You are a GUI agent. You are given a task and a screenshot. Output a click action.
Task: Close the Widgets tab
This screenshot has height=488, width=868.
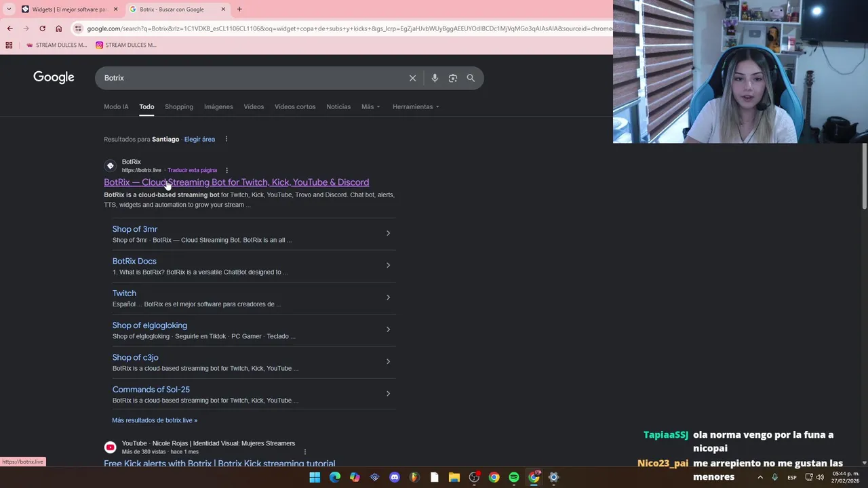[x=115, y=9]
